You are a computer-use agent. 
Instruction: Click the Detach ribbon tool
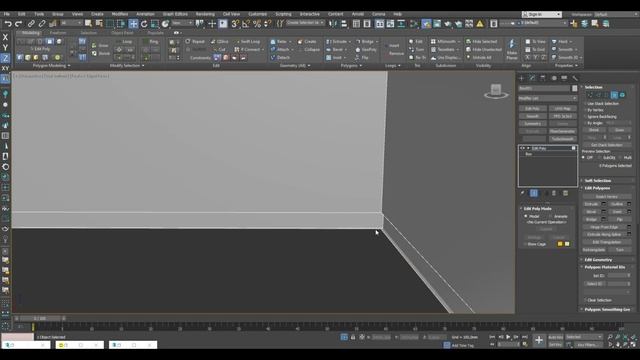pyautogui.click(x=280, y=58)
